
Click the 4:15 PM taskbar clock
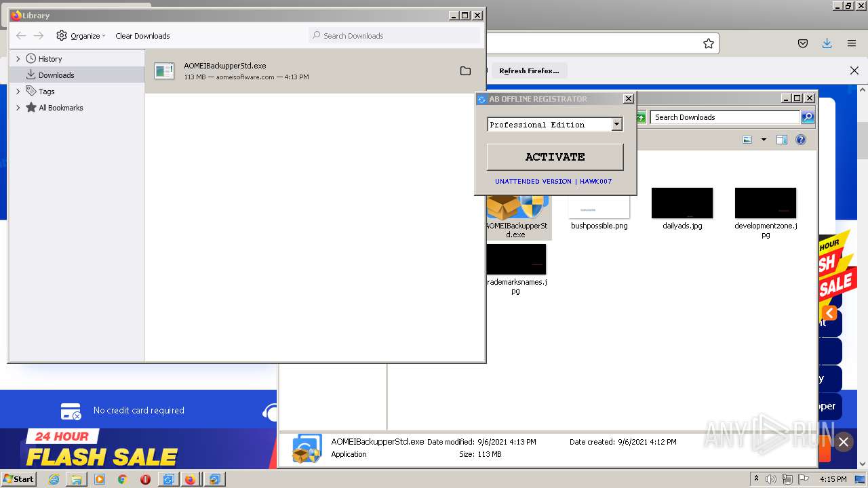click(833, 479)
